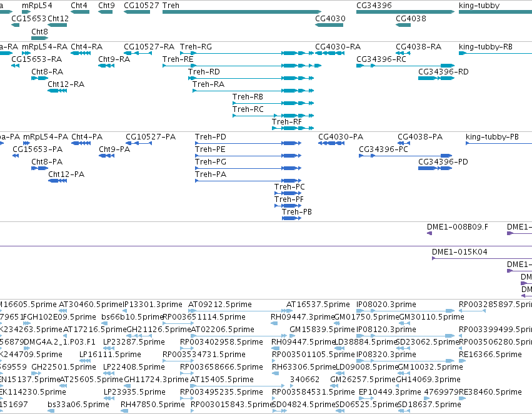Select the CG10527-RA transcript label
Image resolution: width=532 pixels, height=414 pixels.
click(x=149, y=46)
